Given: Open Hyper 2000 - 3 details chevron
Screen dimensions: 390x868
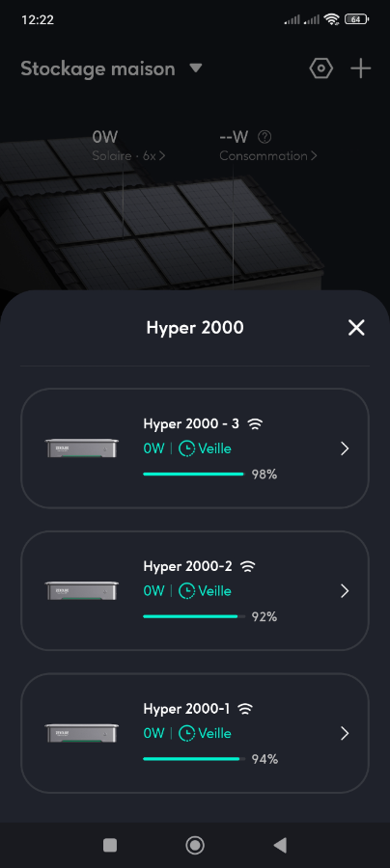Looking at the screenshot, I should (345, 448).
